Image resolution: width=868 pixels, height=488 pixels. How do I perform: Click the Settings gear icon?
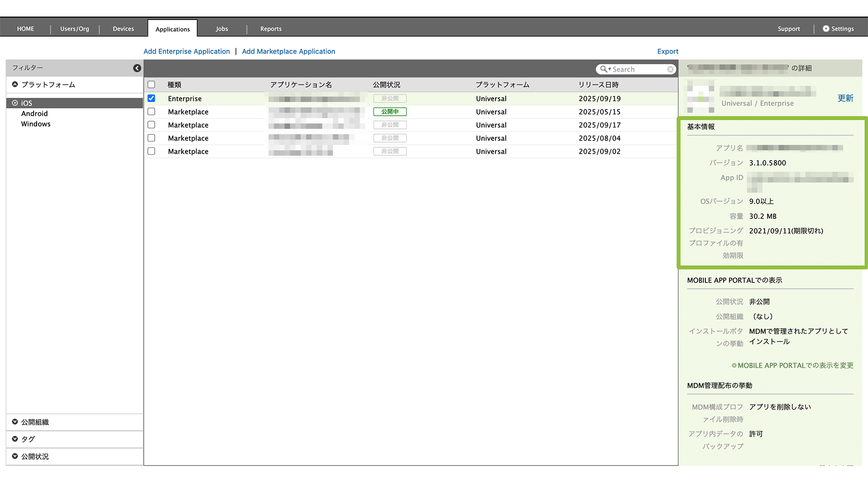(x=826, y=29)
